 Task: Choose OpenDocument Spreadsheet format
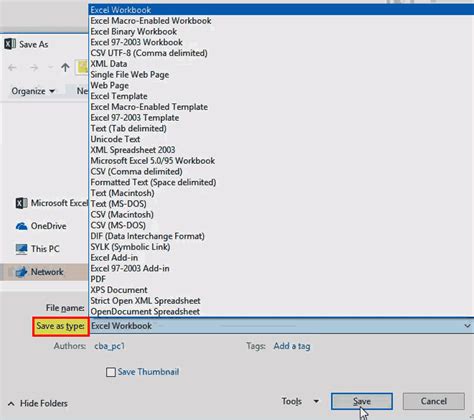pos(281,311)
